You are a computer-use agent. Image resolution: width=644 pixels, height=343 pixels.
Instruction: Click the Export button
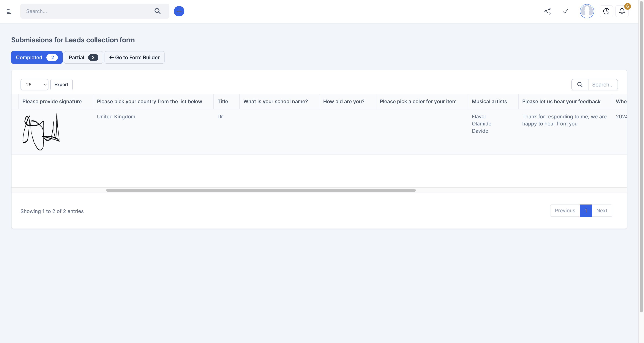point(61,85)
